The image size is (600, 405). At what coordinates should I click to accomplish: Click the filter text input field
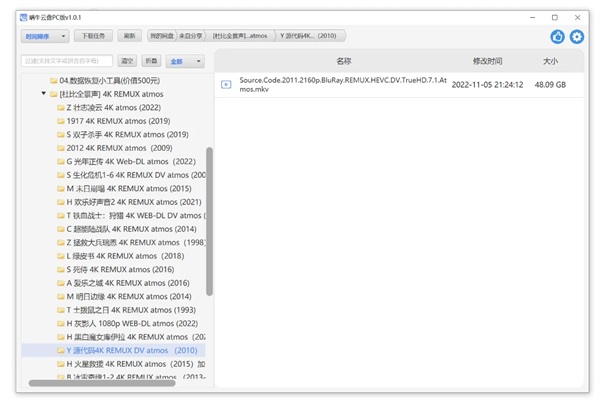point(68,61)
